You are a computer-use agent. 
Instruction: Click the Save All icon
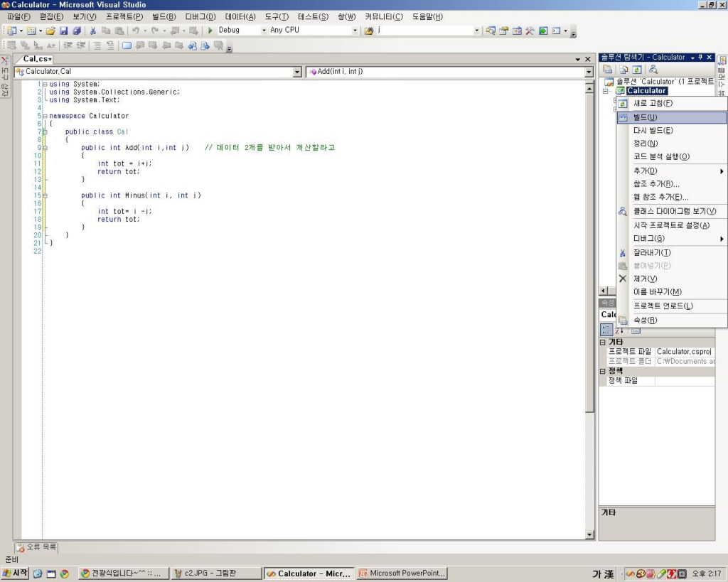pos(77,31)
